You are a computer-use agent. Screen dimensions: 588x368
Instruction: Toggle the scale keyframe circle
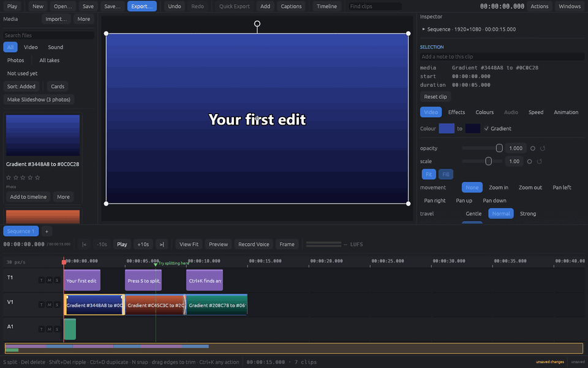[529, 161]
